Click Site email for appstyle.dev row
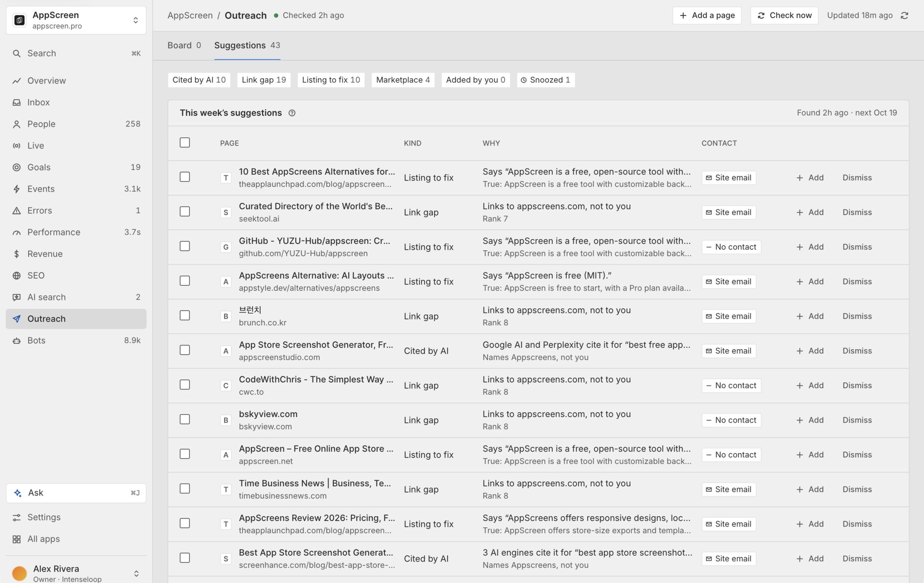The height and width of the screenshot is (583, 924). pos(728,282)
